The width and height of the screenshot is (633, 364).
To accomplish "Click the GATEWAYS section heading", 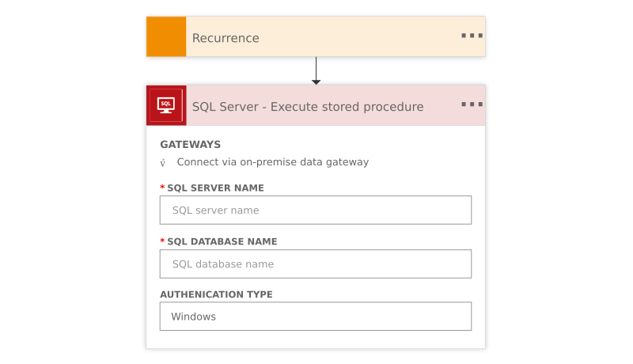I will [190, 145].
